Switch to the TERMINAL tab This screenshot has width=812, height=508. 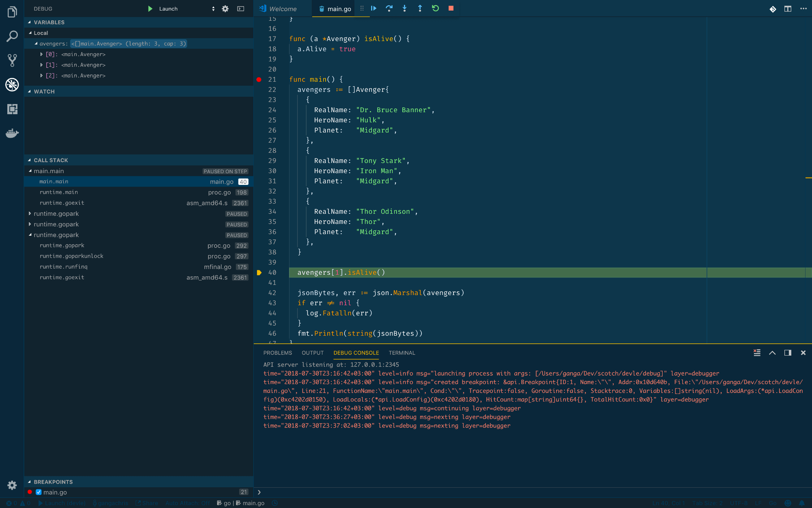click(402, 352)
